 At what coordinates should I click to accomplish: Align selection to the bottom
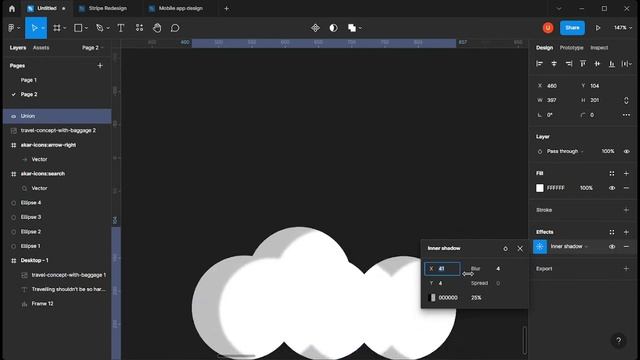point(611,64)
